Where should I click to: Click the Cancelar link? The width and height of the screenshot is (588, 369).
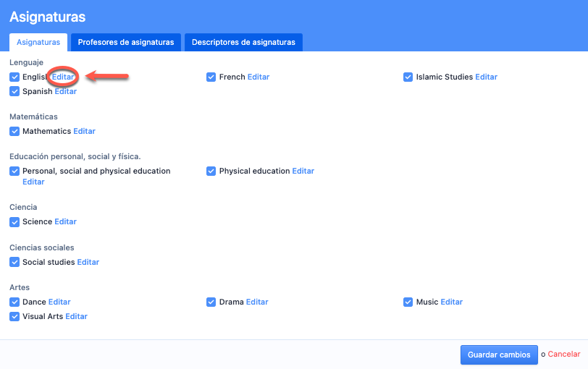563,355
